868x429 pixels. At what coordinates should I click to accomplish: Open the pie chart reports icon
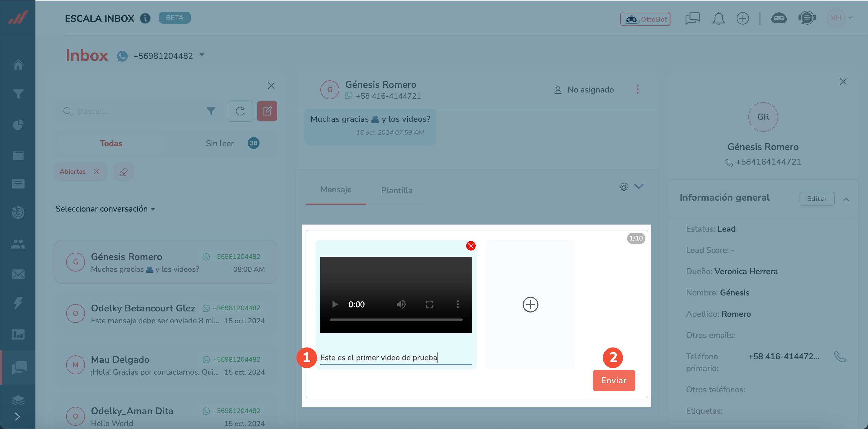(x=18, y=125)
